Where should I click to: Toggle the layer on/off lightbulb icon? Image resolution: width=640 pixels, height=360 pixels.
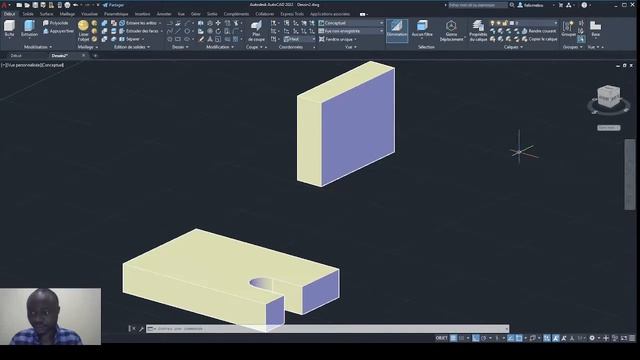tap(493, 23)
